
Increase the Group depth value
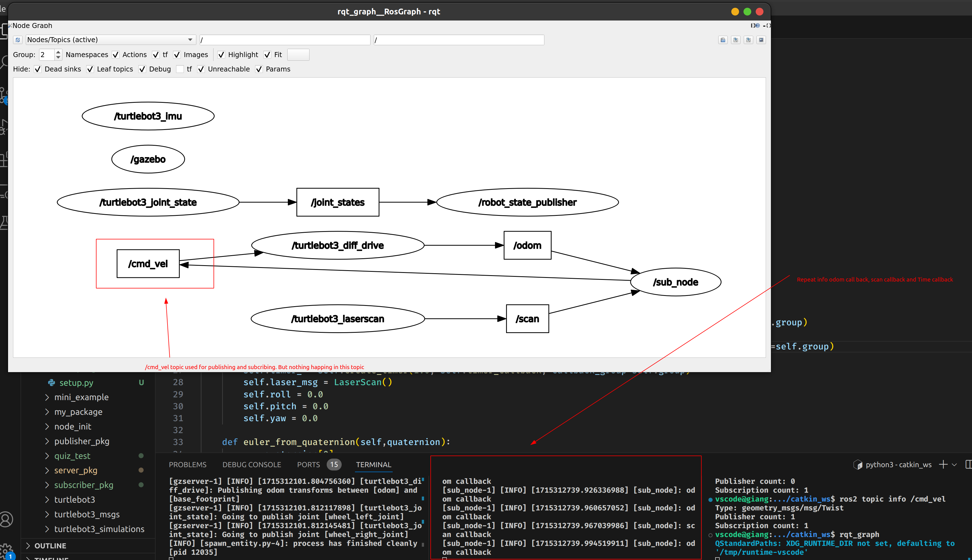(x=58, y=52)
